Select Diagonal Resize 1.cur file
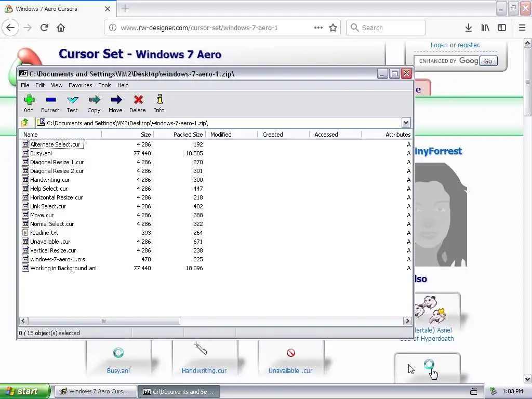This screenshot has height=399, width=532. [57, 162]
